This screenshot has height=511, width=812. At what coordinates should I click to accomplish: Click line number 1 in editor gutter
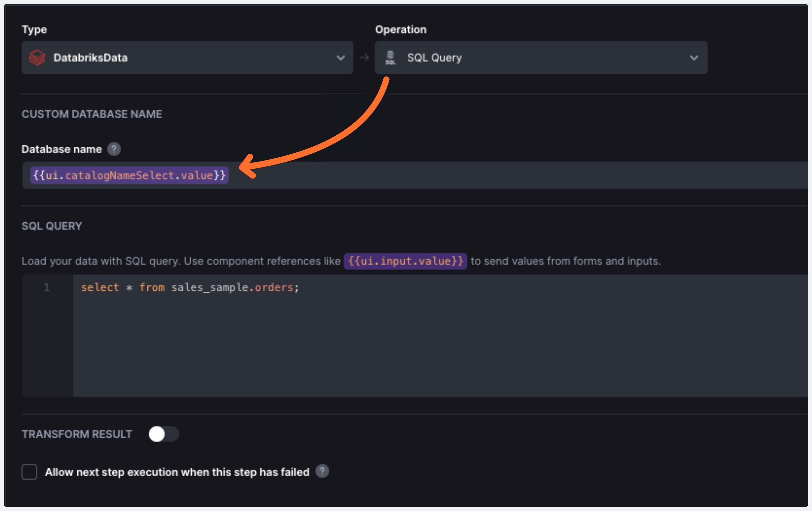point(47,288)
